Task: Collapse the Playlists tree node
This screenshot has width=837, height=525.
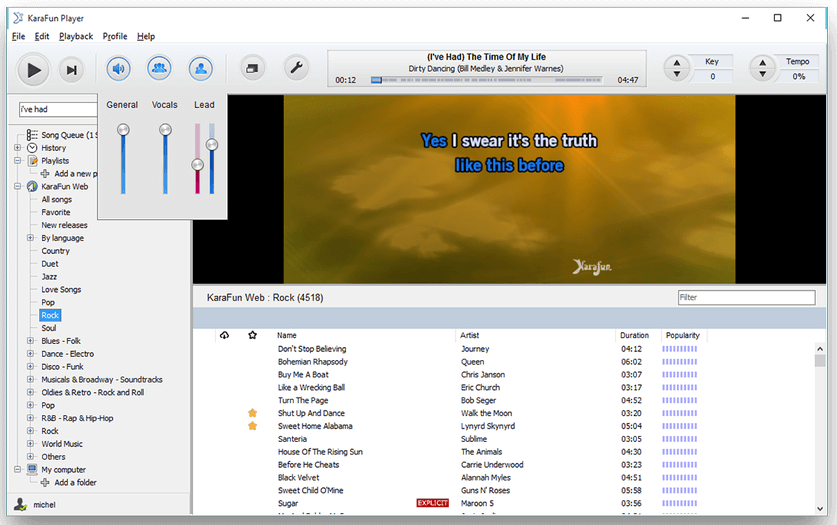Action: click(x=18, y=161)
